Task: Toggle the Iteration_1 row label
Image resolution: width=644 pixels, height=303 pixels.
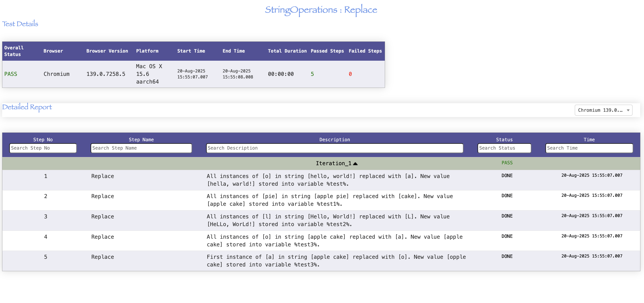Action: [x=333, y=163]
